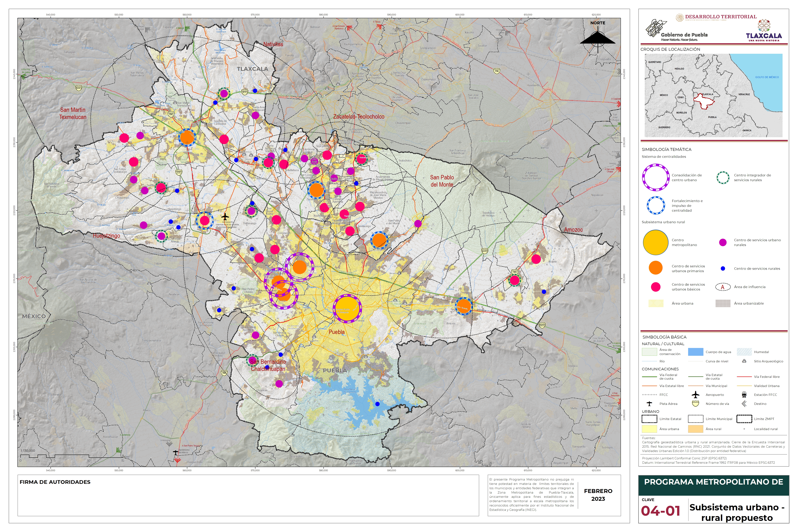
Task: Click the NORTE north arrow on the map
Action: pos(597,37)
